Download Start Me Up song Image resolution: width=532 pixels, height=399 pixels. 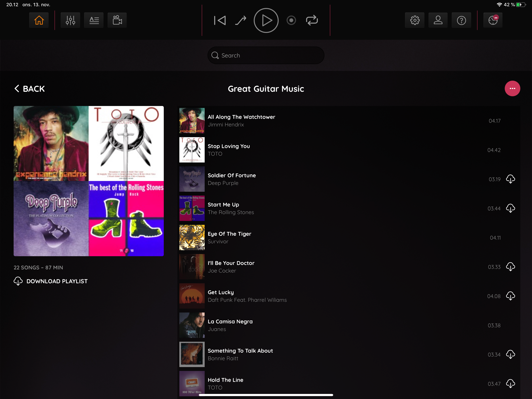click(510, 208)
